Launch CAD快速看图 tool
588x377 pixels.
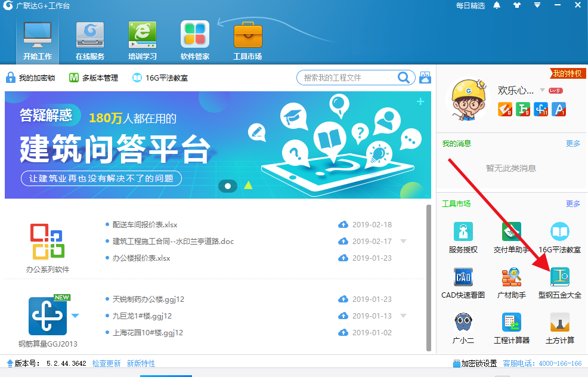(463, 283)
